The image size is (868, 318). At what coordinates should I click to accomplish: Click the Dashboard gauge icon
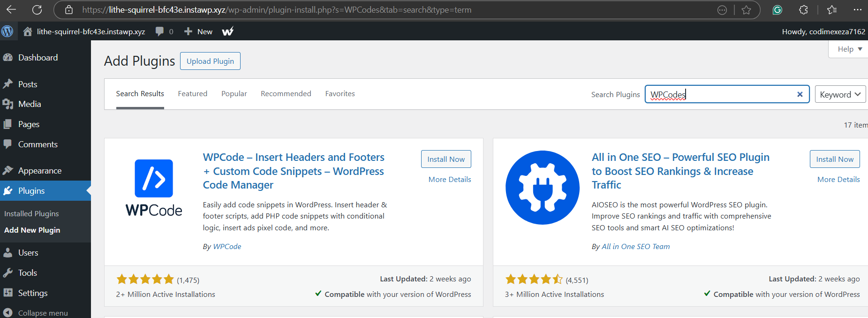tap(8, 57)
